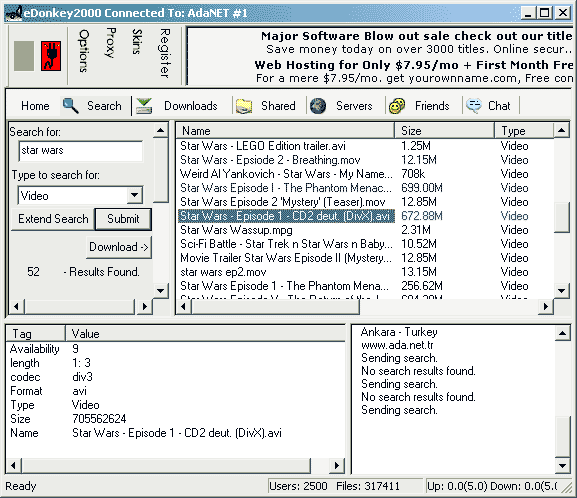Click the Submit button
Viewport: 577px width, 498px height.
tap(123, 219)
